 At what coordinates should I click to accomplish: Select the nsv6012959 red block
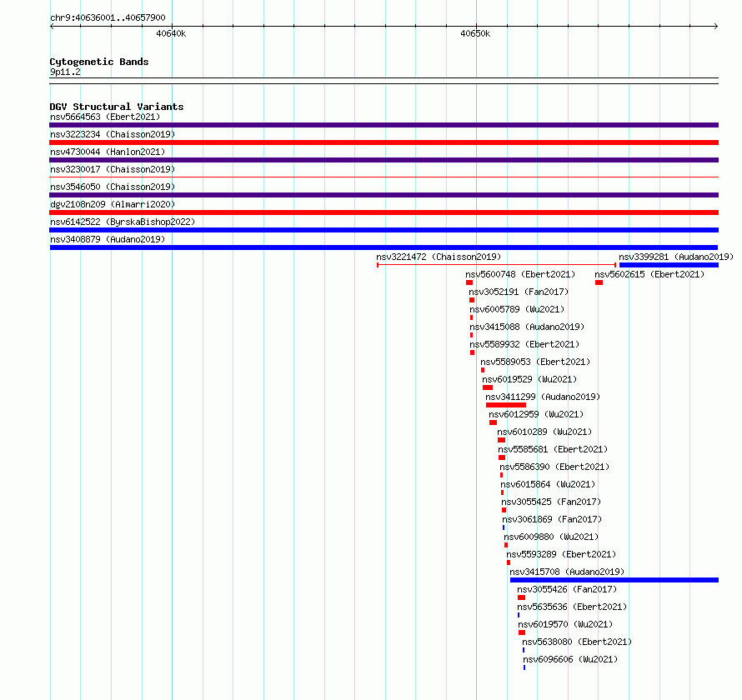(493, 422)
